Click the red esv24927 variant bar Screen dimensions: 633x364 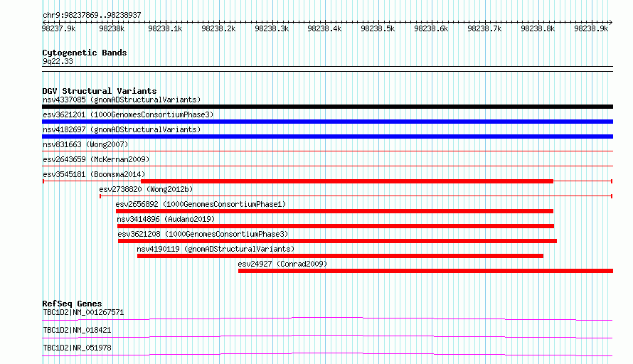coord(425,271)
